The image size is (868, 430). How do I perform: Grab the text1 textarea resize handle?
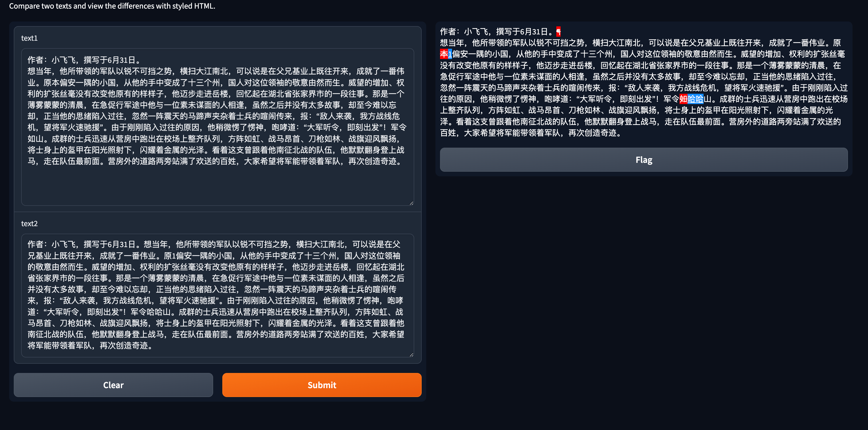click(x=411, y=203)
